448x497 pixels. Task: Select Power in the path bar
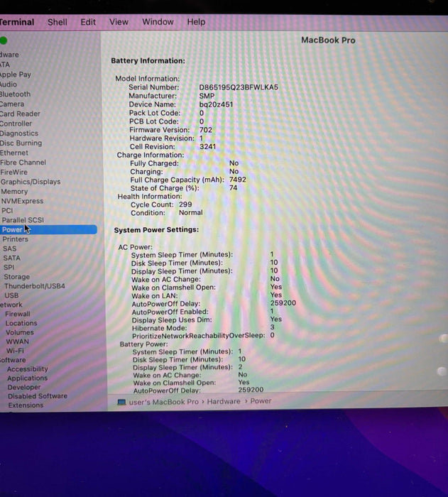pos(261,401)
